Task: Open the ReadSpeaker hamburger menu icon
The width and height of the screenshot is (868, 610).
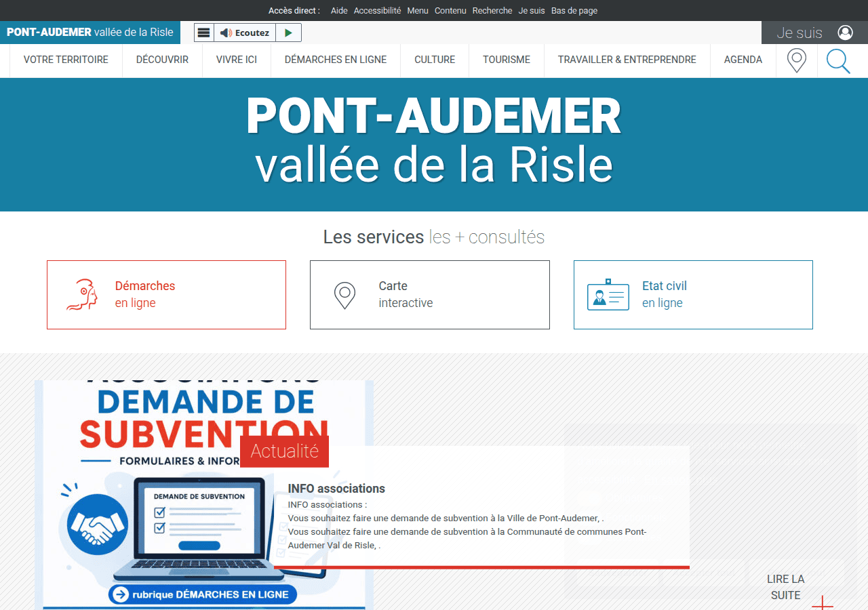Action: [x=204, y=33]
